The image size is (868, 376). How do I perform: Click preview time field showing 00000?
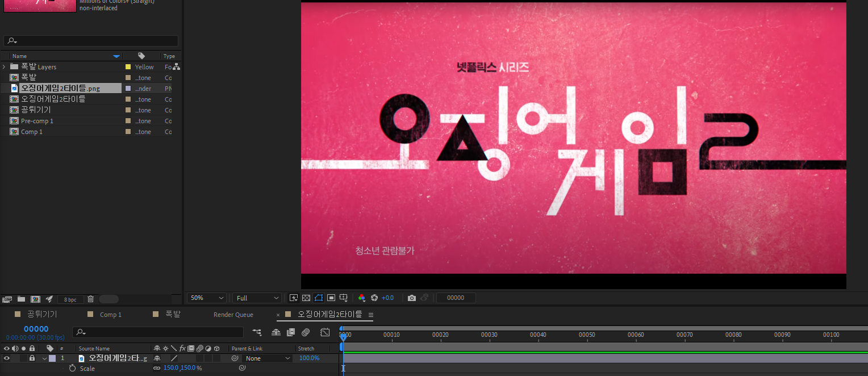coord(456,298)
